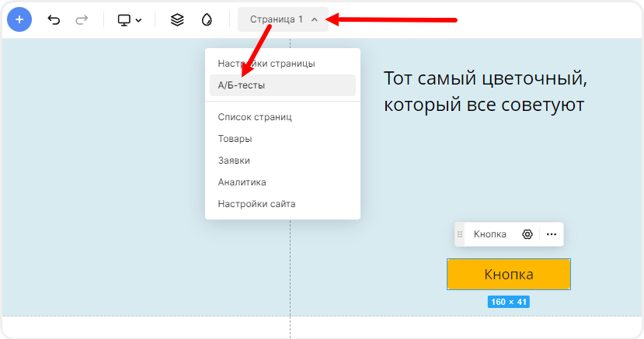Open the desktop device preview selector
644x339 pixels.
[x=130, y=19]
